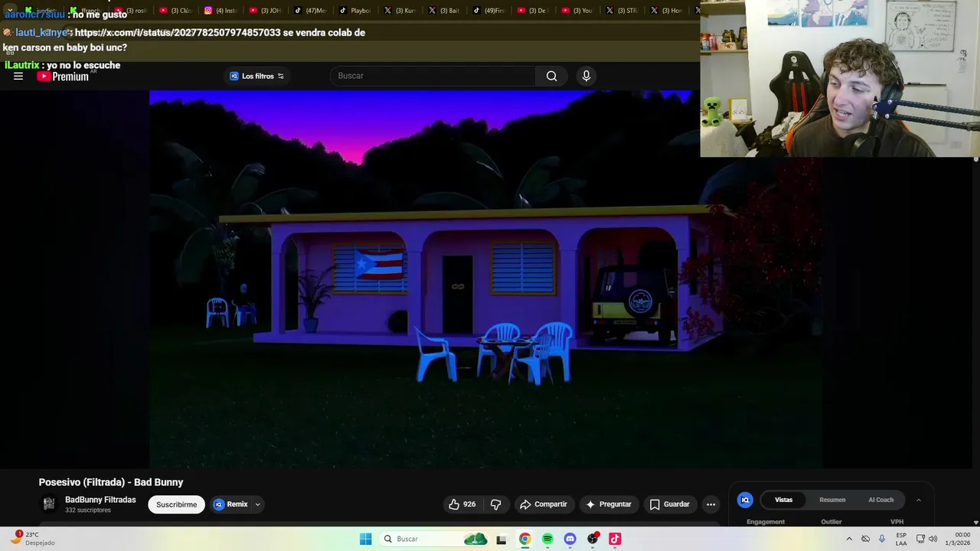Open BadBunny Filtradas channel avatar

(x=49, y=504)
